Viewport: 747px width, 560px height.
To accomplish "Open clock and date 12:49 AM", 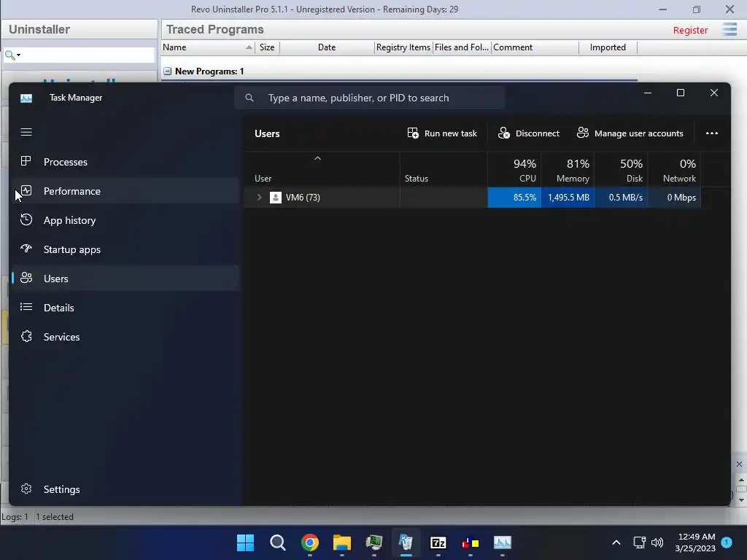I will coord(695,542).
